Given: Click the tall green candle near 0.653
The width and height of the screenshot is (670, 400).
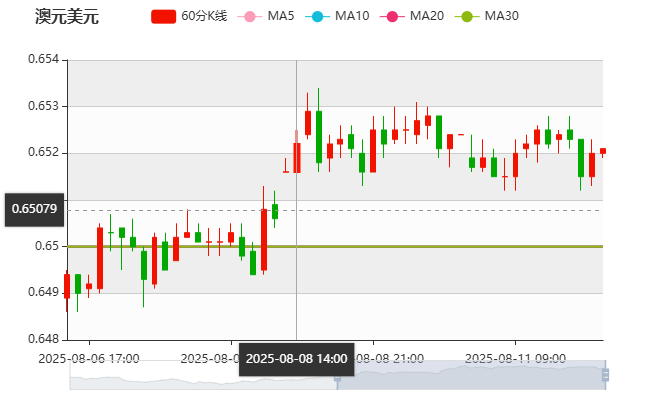Looking at the screenshot, I should (x=319, y=135).
